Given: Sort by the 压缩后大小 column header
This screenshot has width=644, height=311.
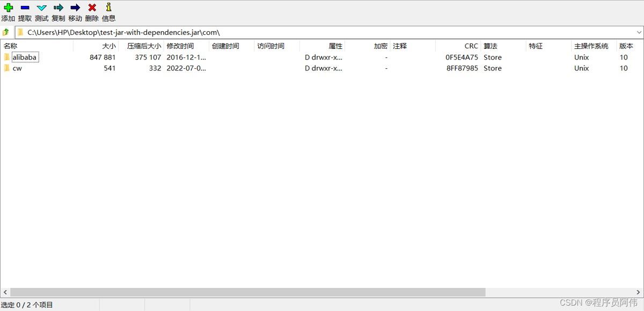Looking at the screenshot, I should (144, 46).
